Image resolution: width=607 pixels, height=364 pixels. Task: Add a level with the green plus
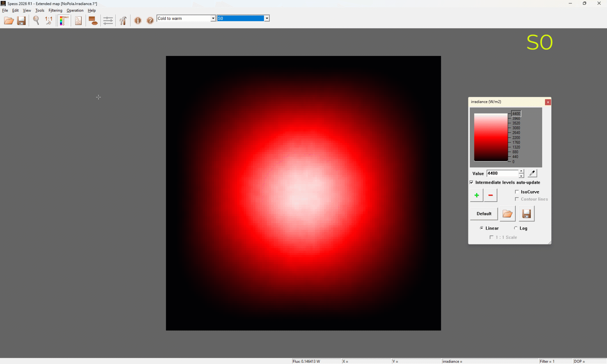[x=476, y=195]
